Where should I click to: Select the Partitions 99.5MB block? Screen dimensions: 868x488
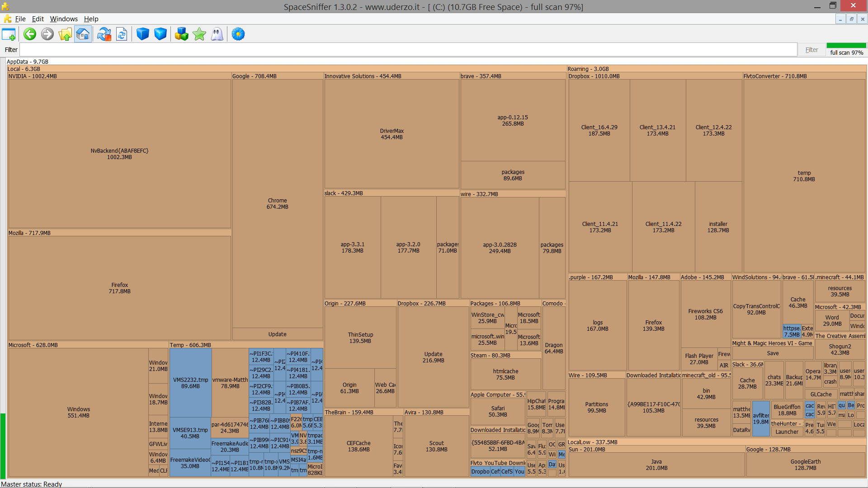597,407
